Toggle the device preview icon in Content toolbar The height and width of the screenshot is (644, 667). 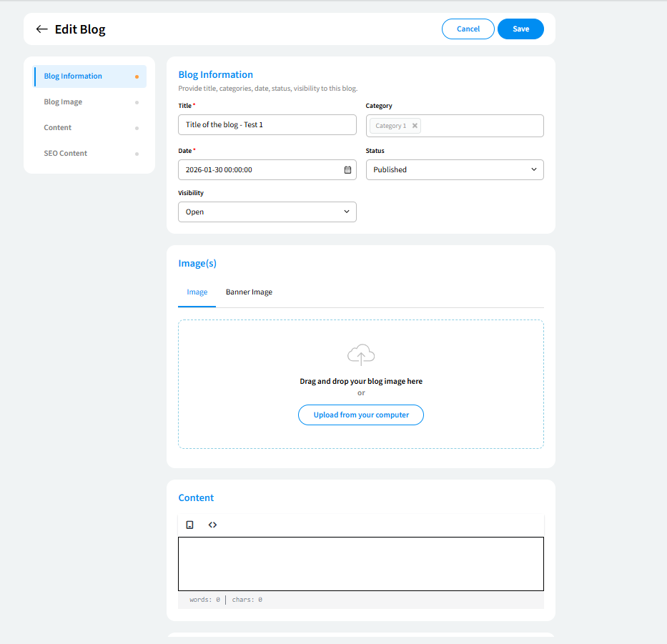[x=190, y=525]
